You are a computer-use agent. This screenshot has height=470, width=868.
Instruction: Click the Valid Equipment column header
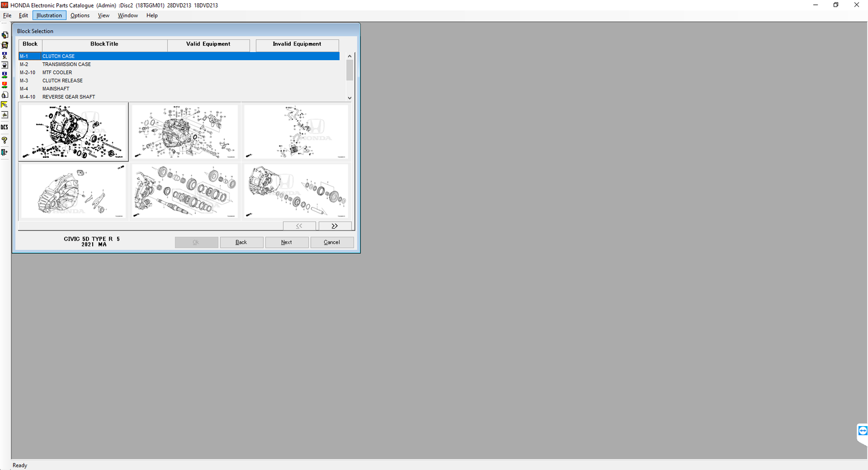coord(208,44)
